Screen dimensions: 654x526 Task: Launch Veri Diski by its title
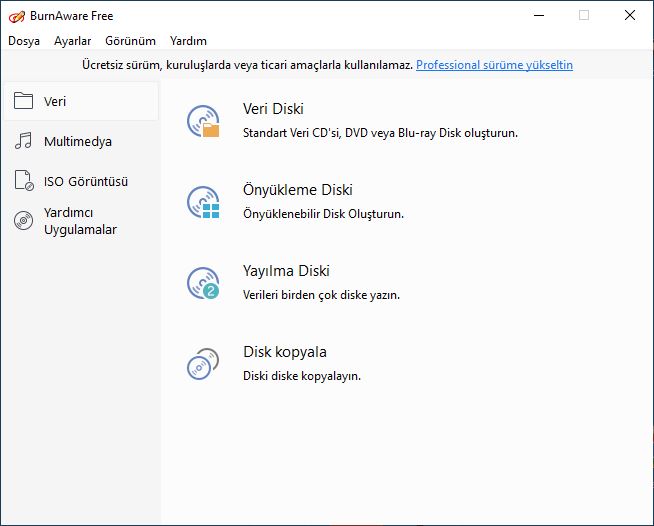273,109
